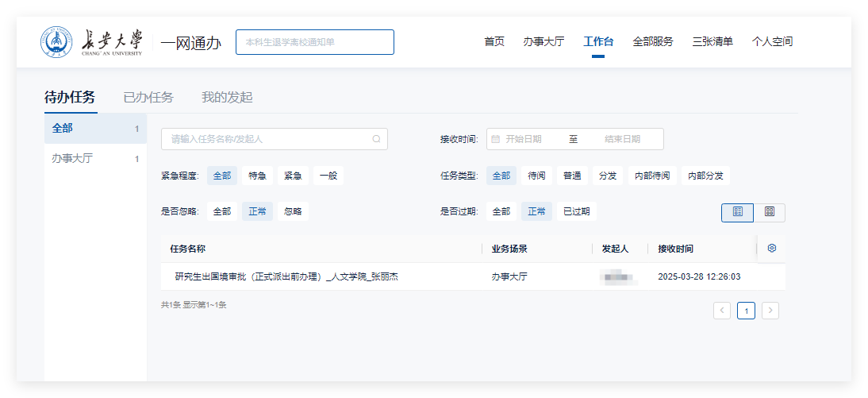This screenshot has width=868, height=398.
Task: Focus the task name search input field
Action: pyautogui.click(x=266, y=139)
